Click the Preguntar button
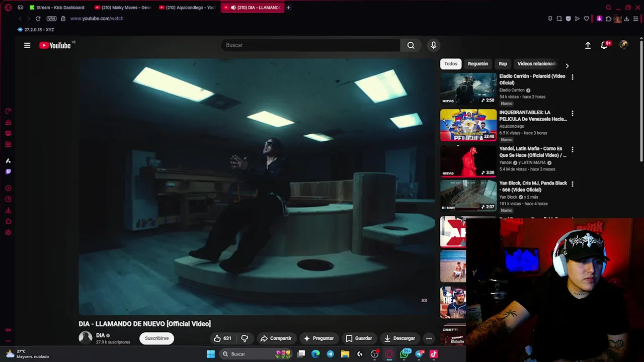Screen dimensions: 644x362 (318, 338)
